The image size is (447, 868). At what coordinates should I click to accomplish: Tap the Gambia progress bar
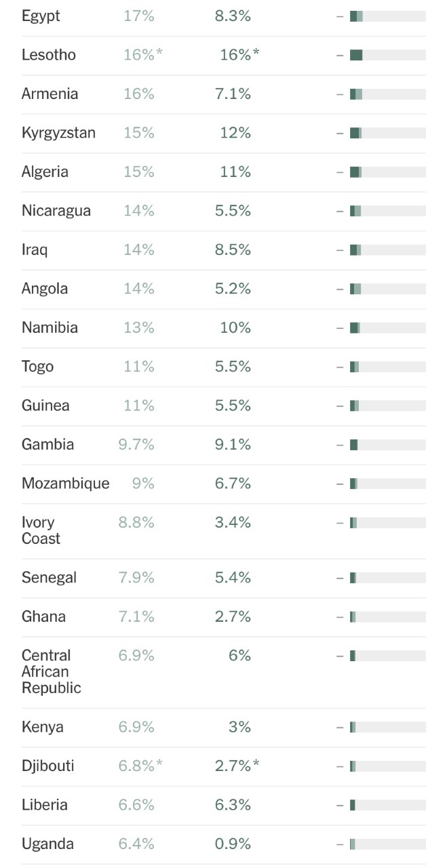pos(387,445)
